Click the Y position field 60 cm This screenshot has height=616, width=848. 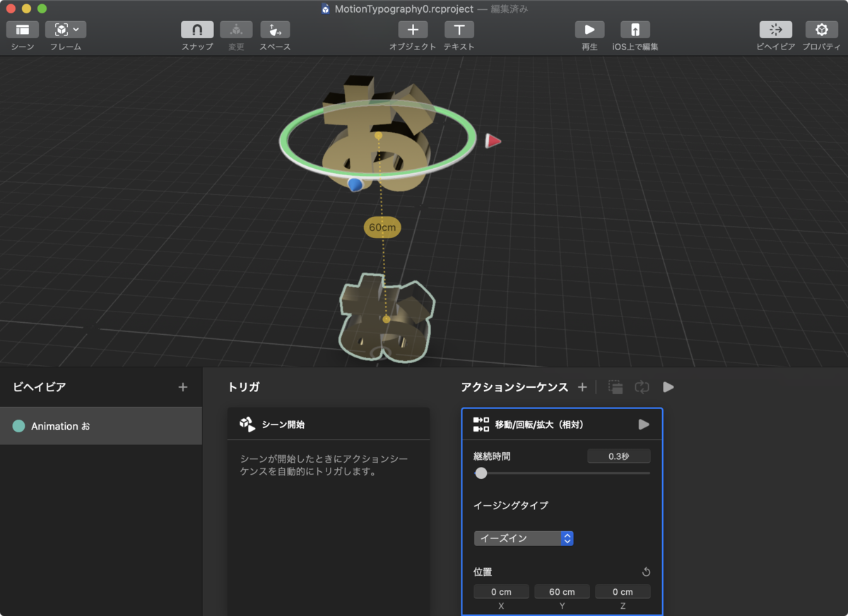[x=562, y=592]
